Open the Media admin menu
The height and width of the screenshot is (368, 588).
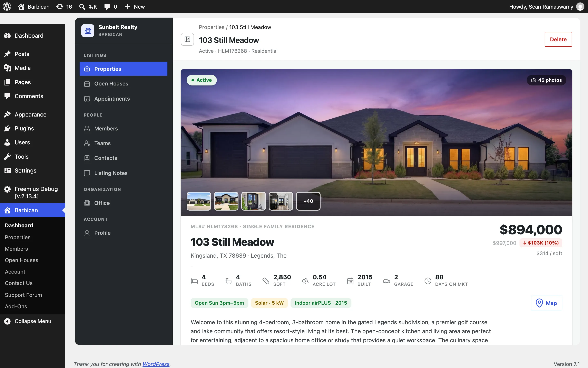[32, 68]
